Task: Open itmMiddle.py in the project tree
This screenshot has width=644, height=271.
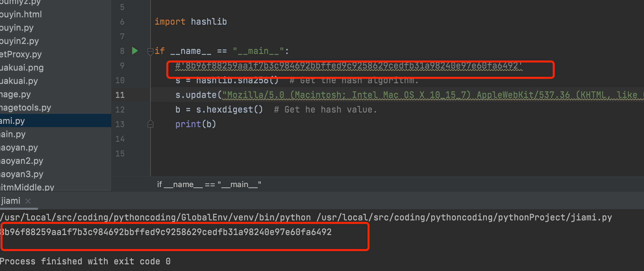Action: point(27,187)
